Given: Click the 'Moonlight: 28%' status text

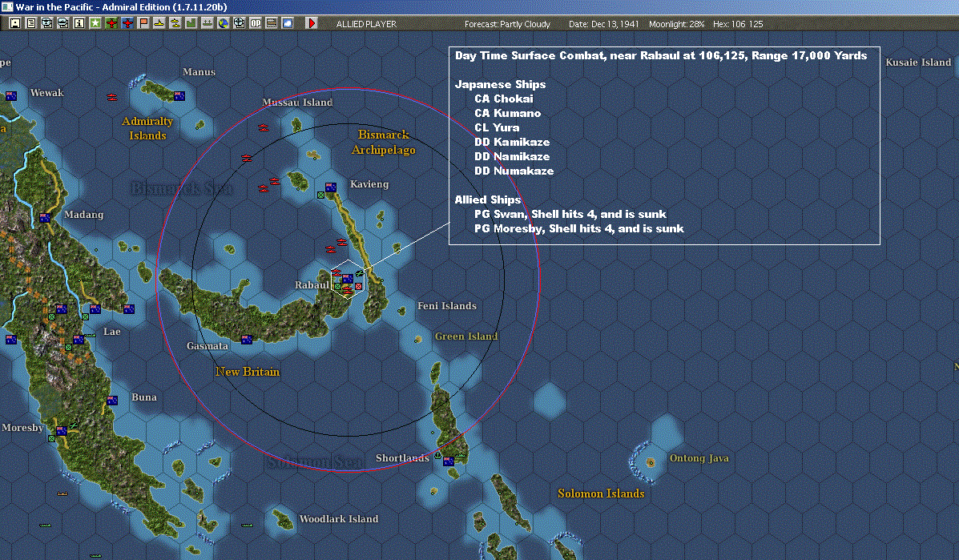Looking at the screenshot, I should point(676,24).
